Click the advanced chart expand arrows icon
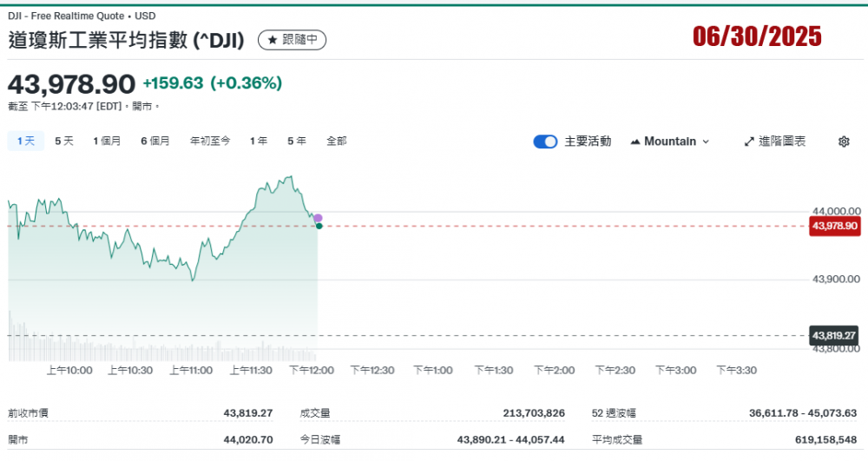This screenshot has width=868, height=461. click(x=749, y=142)
